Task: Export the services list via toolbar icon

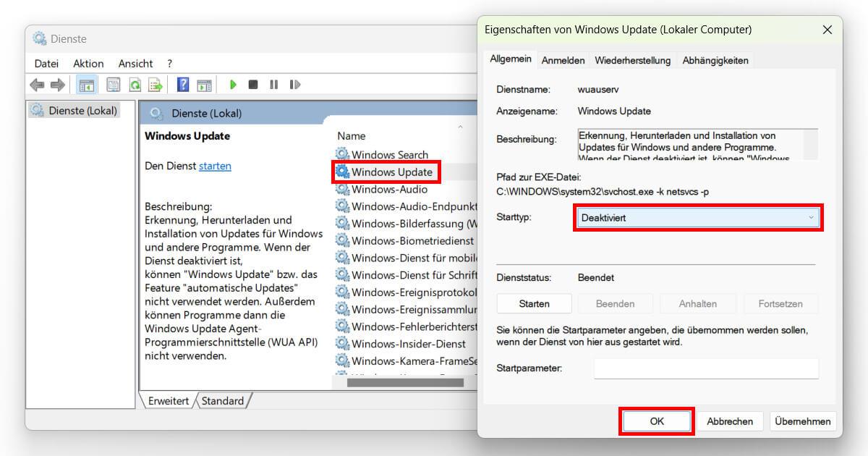Action: 154,85
